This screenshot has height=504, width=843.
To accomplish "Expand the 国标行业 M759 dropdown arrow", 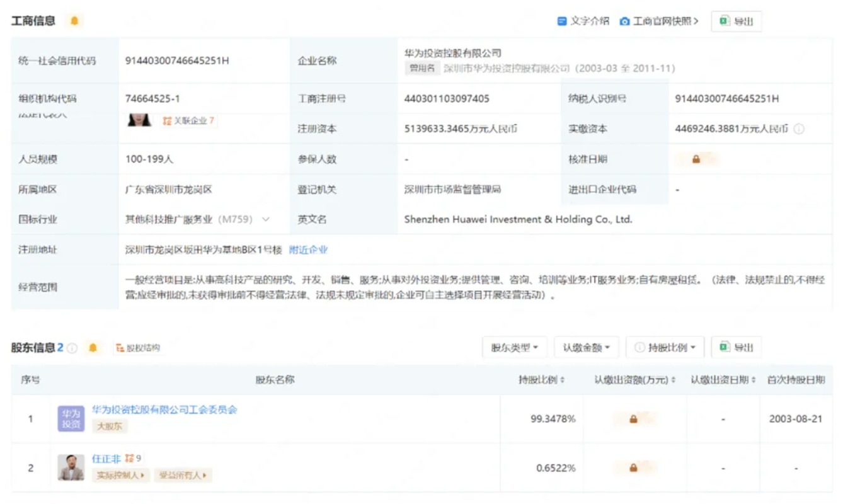I will click(265, 220).
